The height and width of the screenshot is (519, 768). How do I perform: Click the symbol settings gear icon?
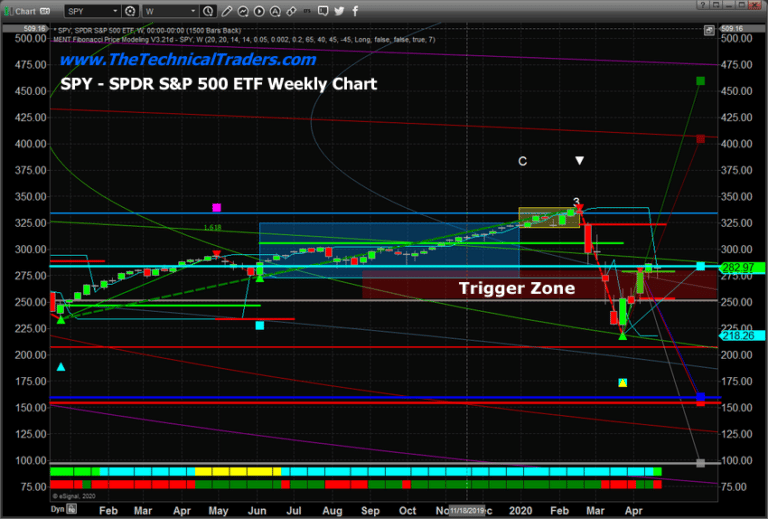130,11
